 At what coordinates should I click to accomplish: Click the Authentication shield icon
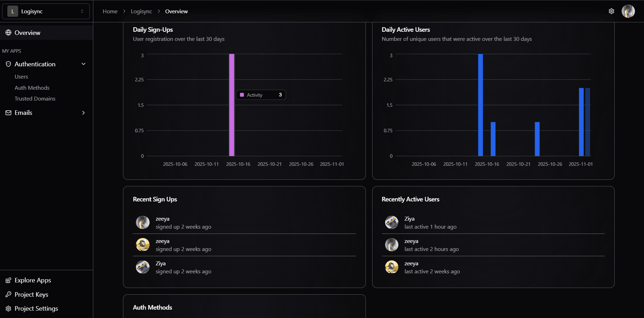(x=8, y=64)
